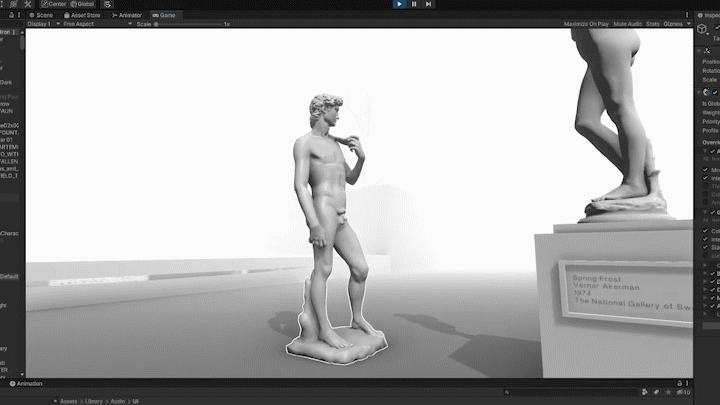Toggle Maximize On Play
The image size is (720, 405).
[586, 24]
